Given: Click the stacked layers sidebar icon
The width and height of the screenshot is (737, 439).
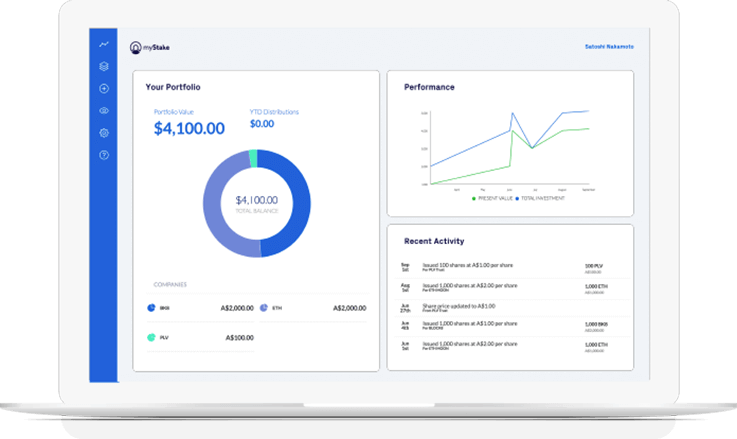Looking at the screenshot, I should coord(104,67).
